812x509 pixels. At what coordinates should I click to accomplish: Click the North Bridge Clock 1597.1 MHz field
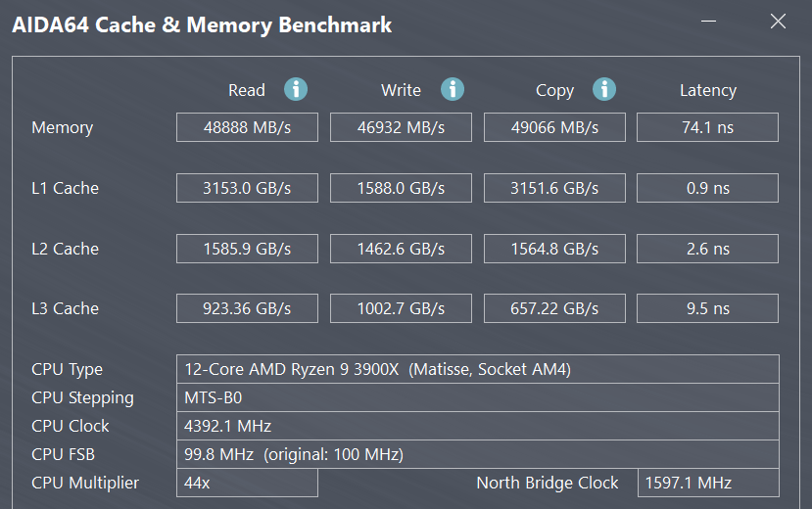[x=707, y=483]
